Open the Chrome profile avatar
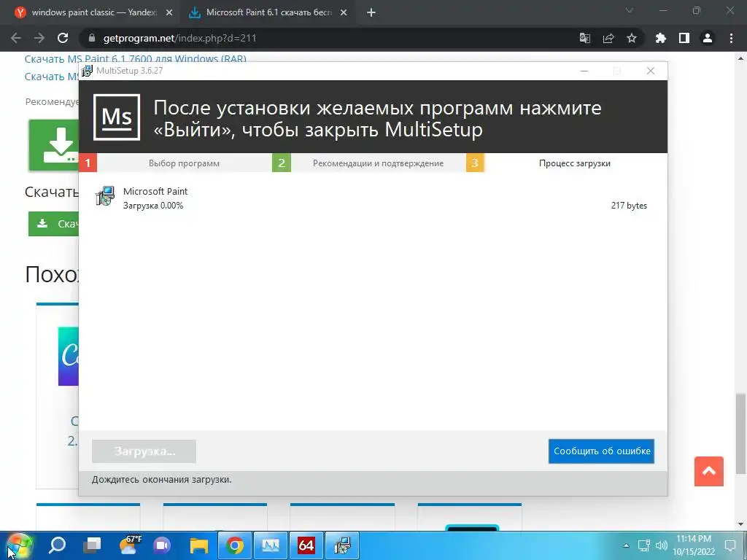Image resolution: width=747 pixels, height=560 pixels. 708,38
